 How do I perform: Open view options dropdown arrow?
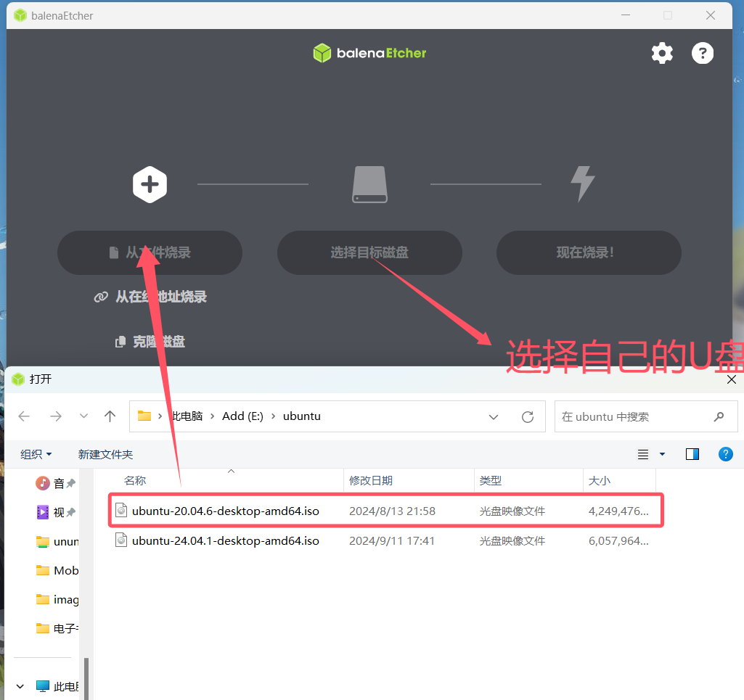(x=663, y=454)
